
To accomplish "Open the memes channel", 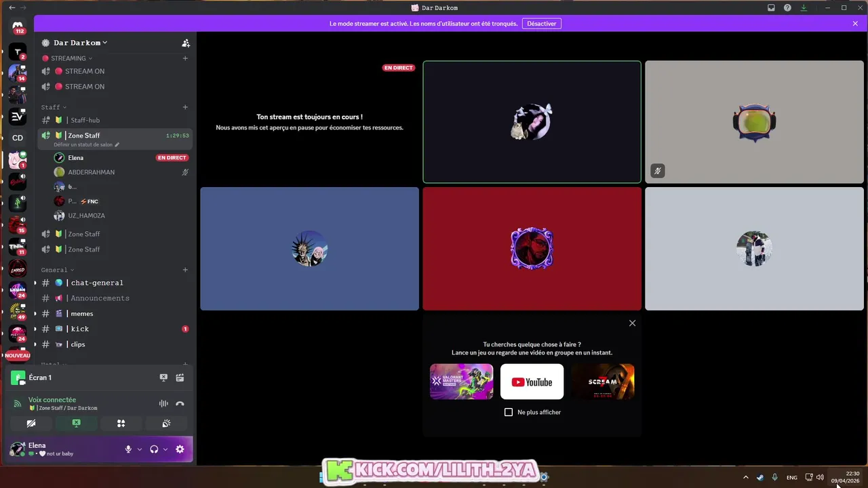I will coord(115,314).
